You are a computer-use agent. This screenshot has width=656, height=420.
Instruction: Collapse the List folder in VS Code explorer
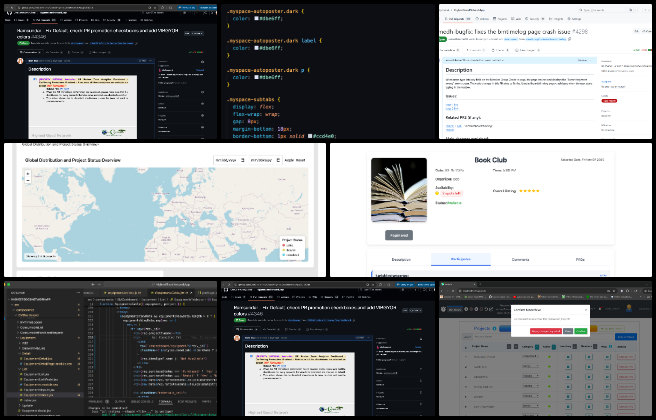click(x=24, y=369)
